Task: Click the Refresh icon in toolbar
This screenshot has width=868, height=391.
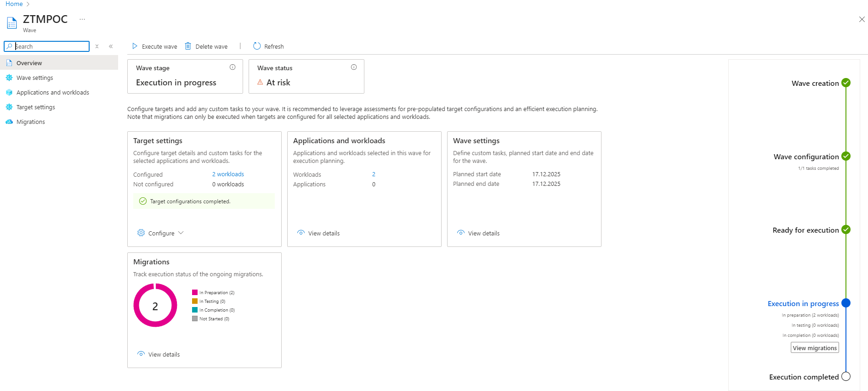Action: (257, 46)
